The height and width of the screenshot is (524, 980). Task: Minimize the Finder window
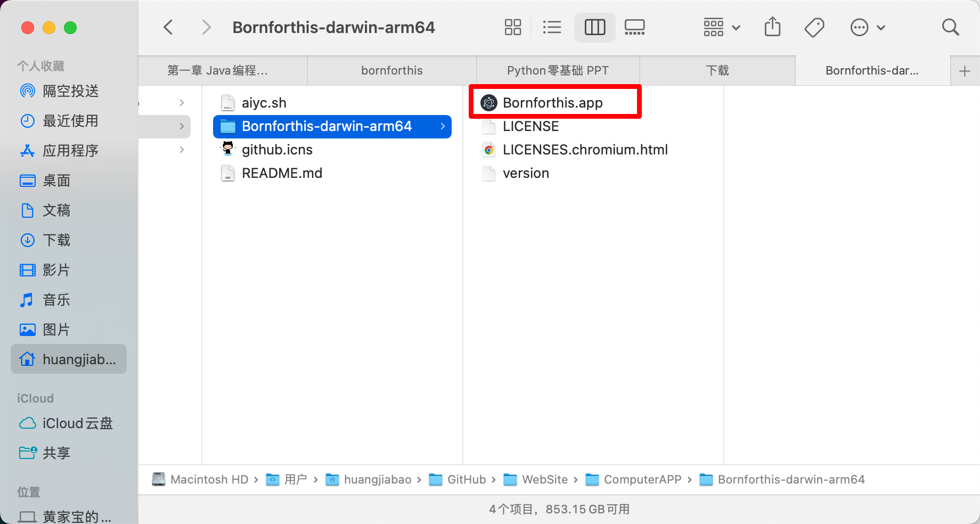pyautogui.click(x=49, y=28)
